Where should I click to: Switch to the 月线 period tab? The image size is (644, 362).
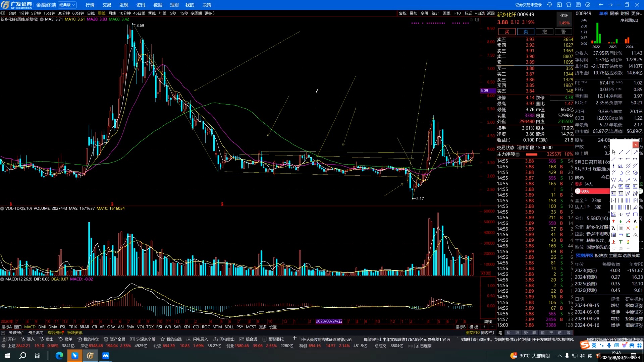coord(112,13)
